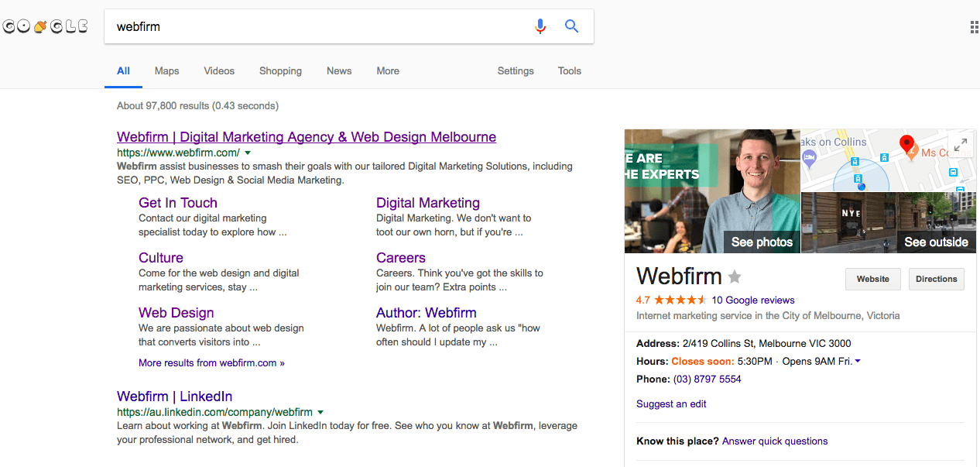Click Suggest an edit link

671,403
